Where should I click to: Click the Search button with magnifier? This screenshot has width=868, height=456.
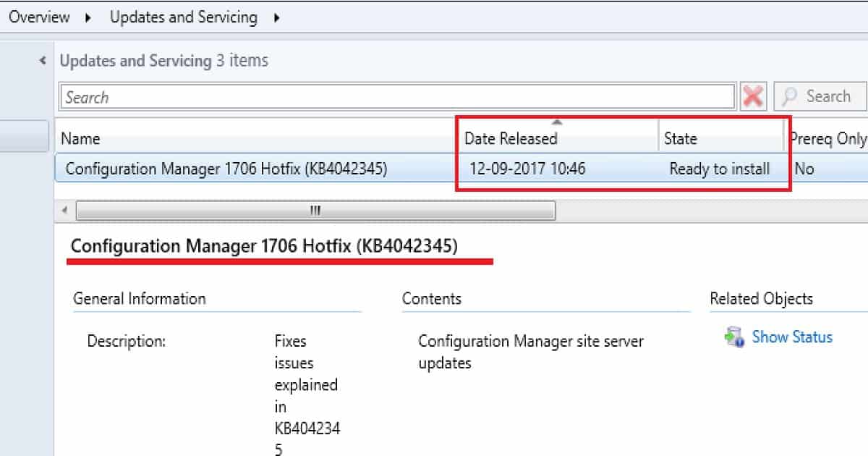point(820,96)
